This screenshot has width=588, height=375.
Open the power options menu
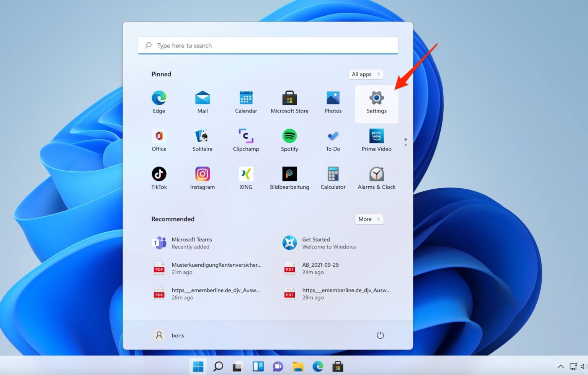point(380,335)
